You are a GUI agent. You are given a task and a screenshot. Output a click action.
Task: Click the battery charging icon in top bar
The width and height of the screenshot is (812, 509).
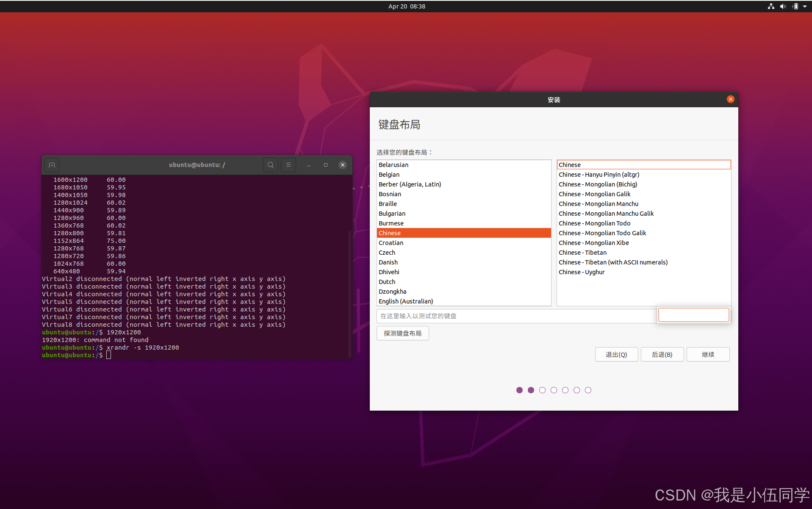pyautogui.click(x=795, y=6)
